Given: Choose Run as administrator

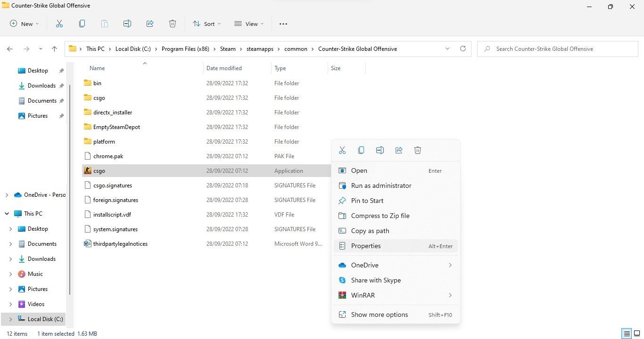Looking at the screenshot, I should (x=381, y=186).
